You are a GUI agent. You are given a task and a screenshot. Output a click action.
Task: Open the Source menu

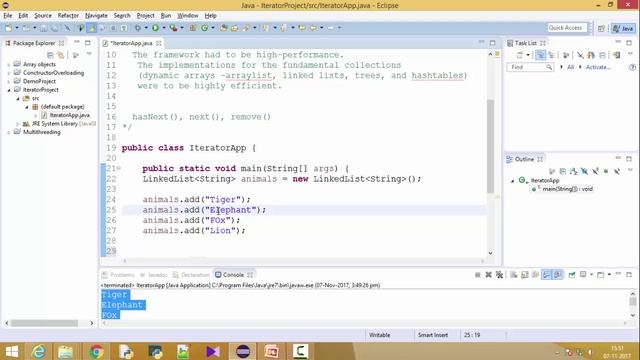tap(43, 16)
